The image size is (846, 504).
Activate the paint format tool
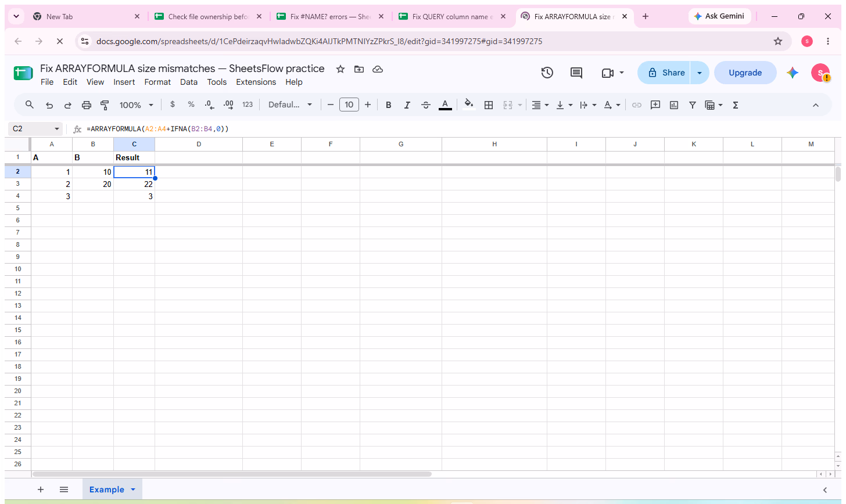click(x=105, y=105)
